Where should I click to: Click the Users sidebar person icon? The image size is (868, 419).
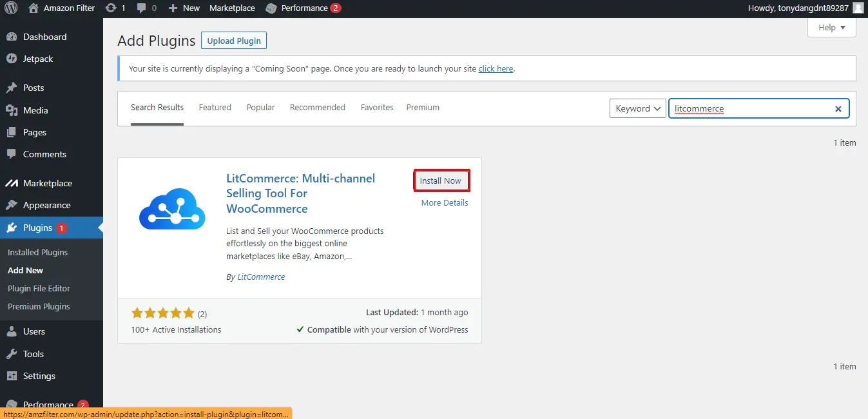pos(12,331)
